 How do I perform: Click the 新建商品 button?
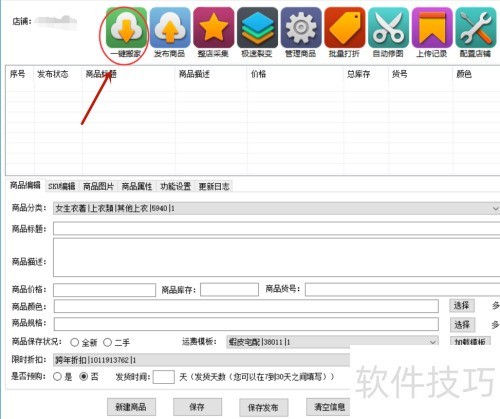131,407
